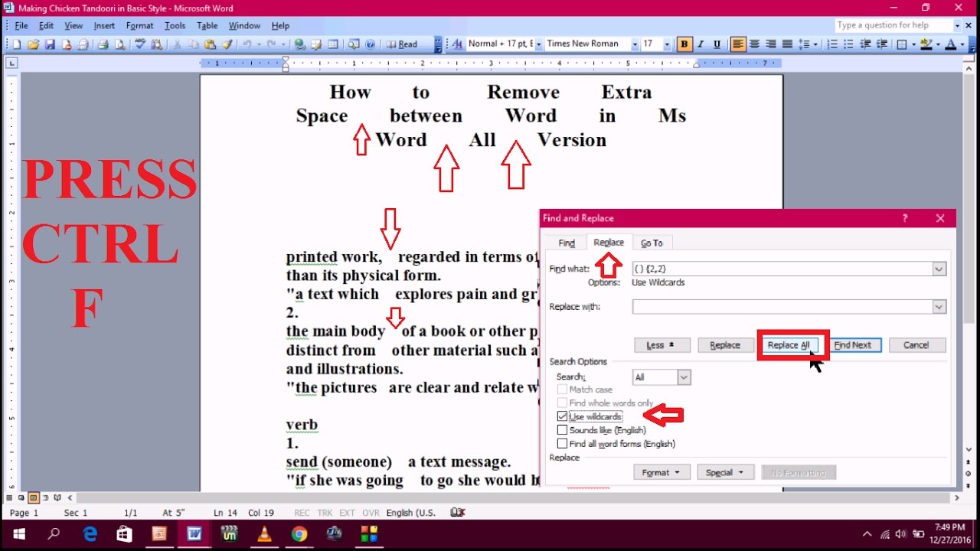Screen dimensions: 980x551
Task: Click the Less button
Action: pyautogui.click(x=662, y=345)
